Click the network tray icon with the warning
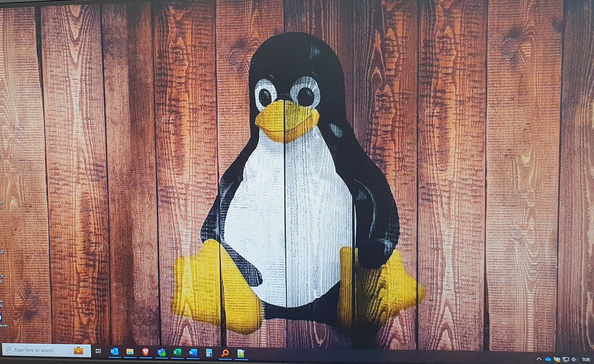The image size is (594, 364). [x=557, y=359]
